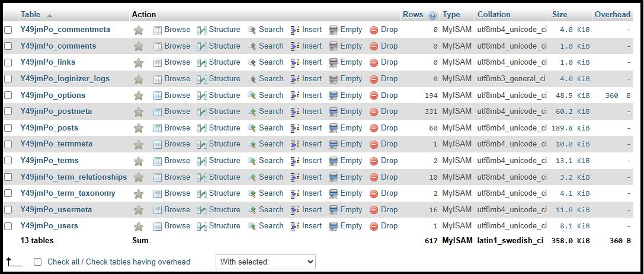Sort by the Table column header
The height and width of the screenshot is (274, 644).
tap(31, 14)
